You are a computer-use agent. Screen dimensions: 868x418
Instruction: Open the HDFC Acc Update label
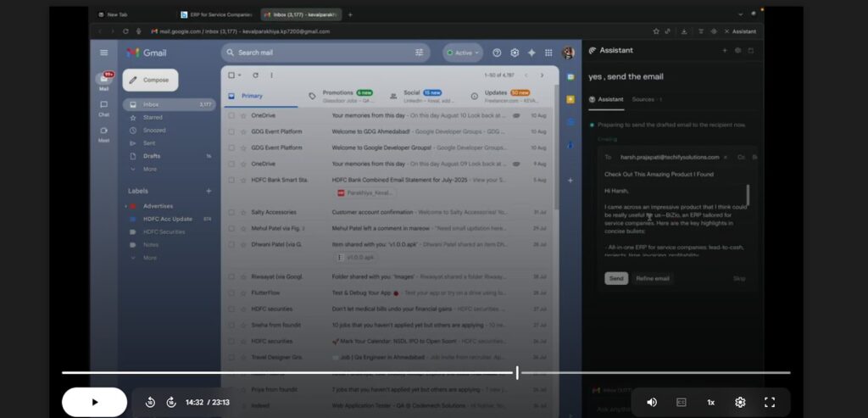(x=169, y=219)
